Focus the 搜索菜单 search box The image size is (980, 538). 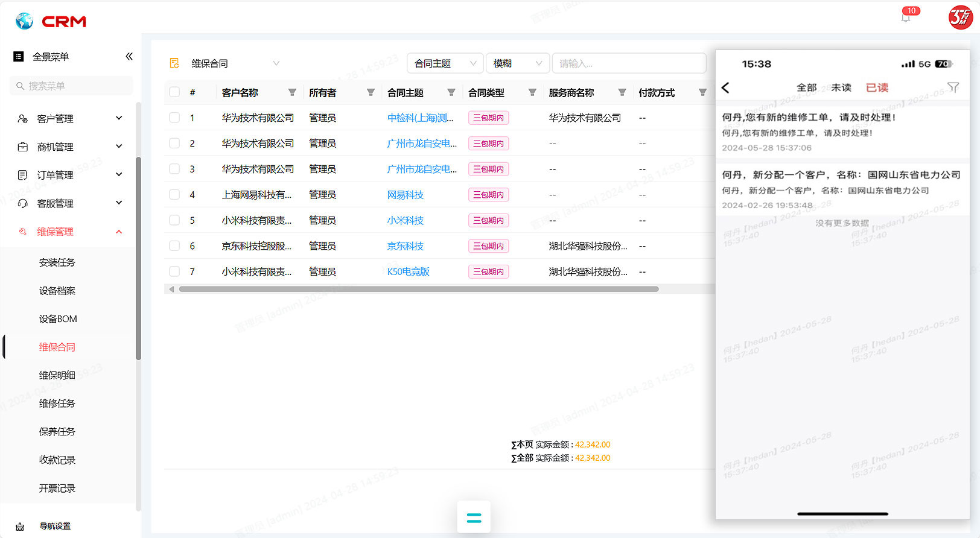[71, 86]
